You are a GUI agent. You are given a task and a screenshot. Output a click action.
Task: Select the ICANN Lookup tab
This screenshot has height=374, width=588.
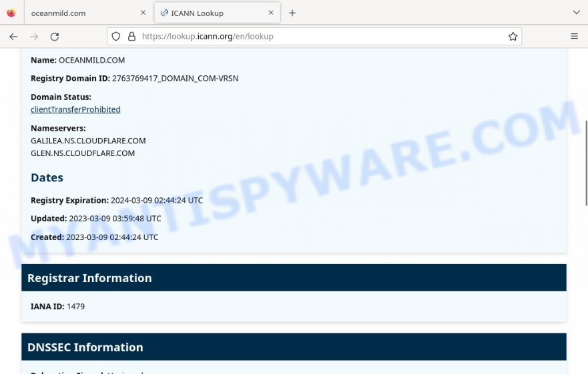pos(217,13)
